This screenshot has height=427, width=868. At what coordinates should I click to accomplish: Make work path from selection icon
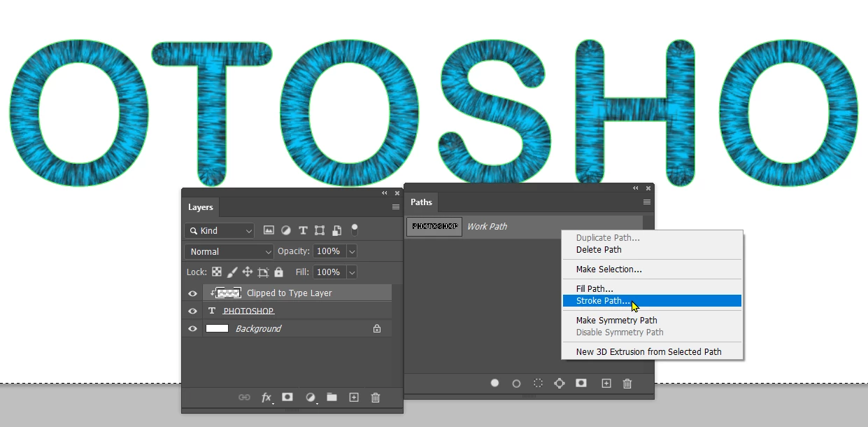click(560, 383)
